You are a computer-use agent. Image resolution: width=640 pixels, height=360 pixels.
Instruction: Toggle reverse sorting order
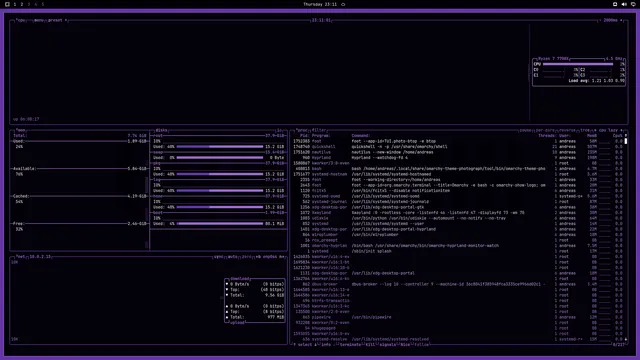click(x=567, y=130)
